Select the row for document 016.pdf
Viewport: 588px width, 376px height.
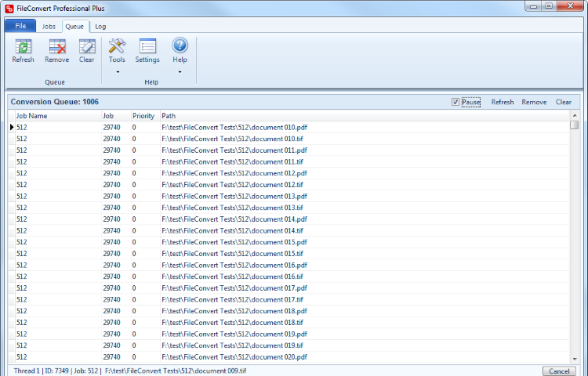pos(289,265)
